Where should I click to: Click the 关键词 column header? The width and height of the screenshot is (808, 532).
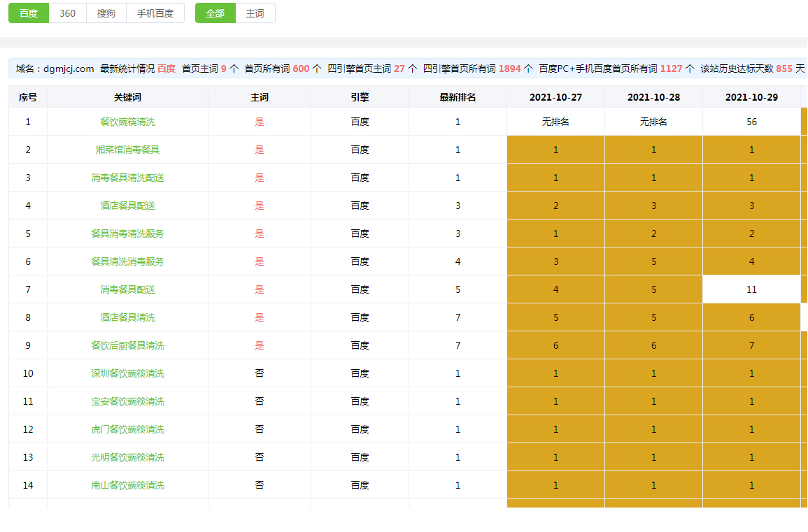click(x=127, y=97)
